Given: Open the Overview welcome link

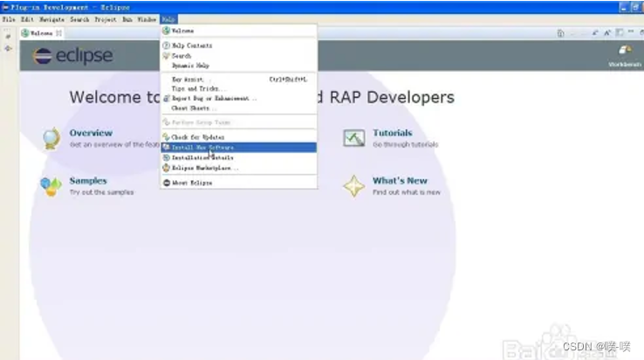Looking at the screenshot, I should coord(91,133).
